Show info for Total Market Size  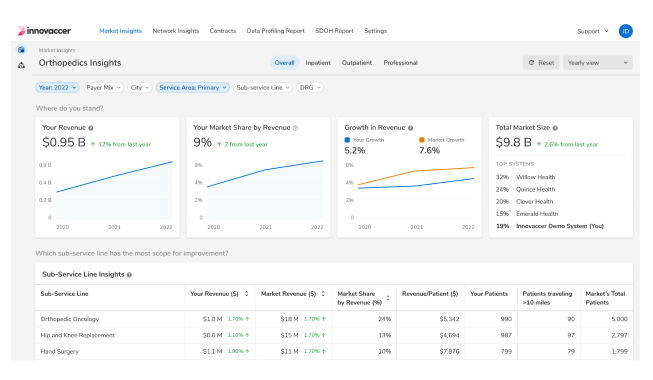(x=555, y=128)
